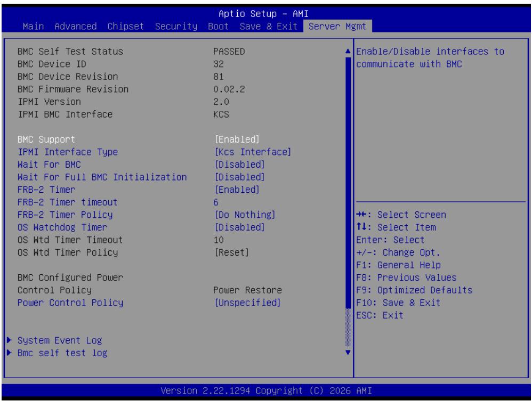This screenshot has width=532, height=401.
Task: Click the Bmc self test log arrow icon
Action: click(x=9, y=353)
